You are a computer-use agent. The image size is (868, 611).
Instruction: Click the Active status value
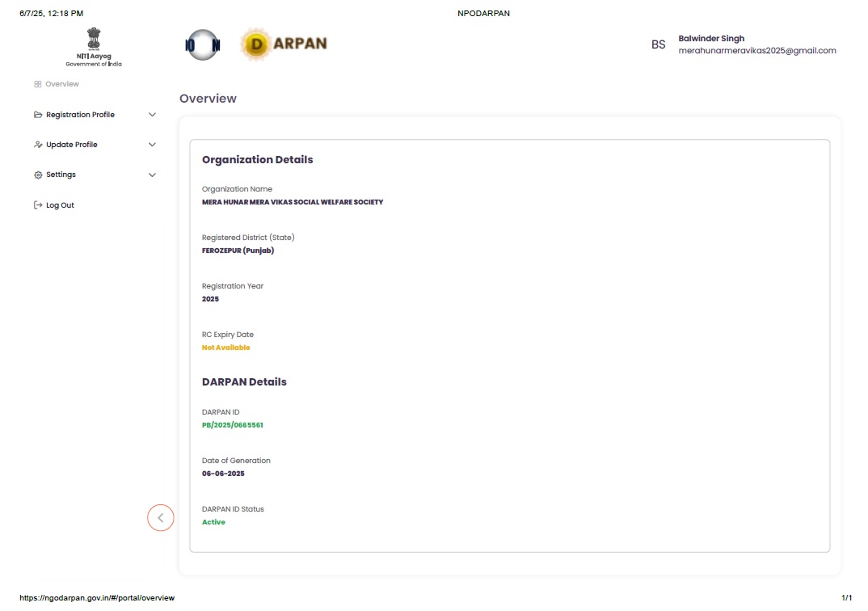(213, 522)
